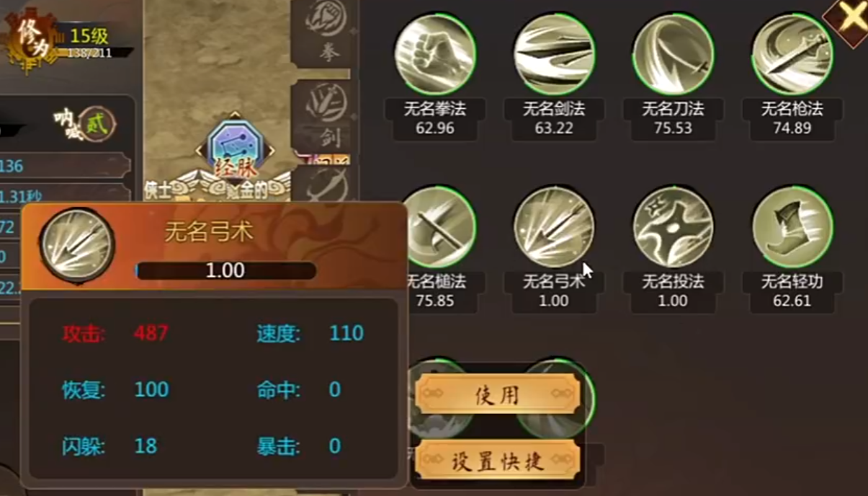This screenshot has height=496, width=868.
Task: Click the up chevron above 经脉 icon
Action: pyautogui.click(x=235, y=115)
